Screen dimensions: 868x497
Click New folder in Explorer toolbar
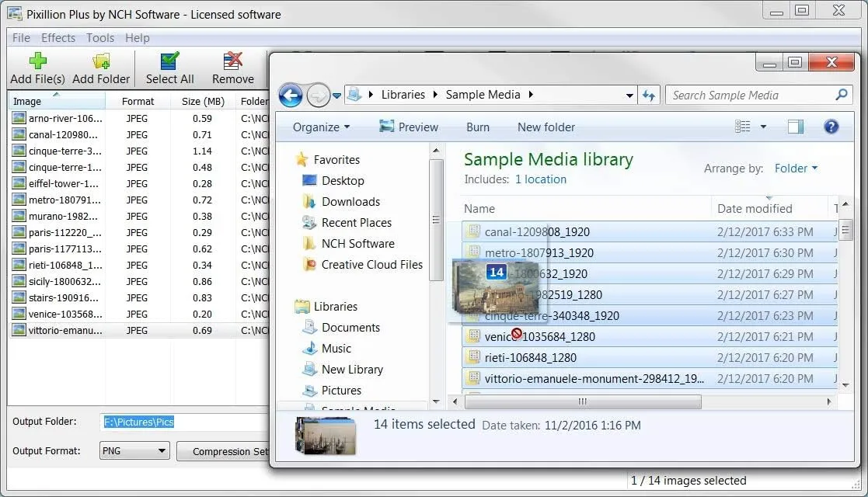tap(546, 127)
